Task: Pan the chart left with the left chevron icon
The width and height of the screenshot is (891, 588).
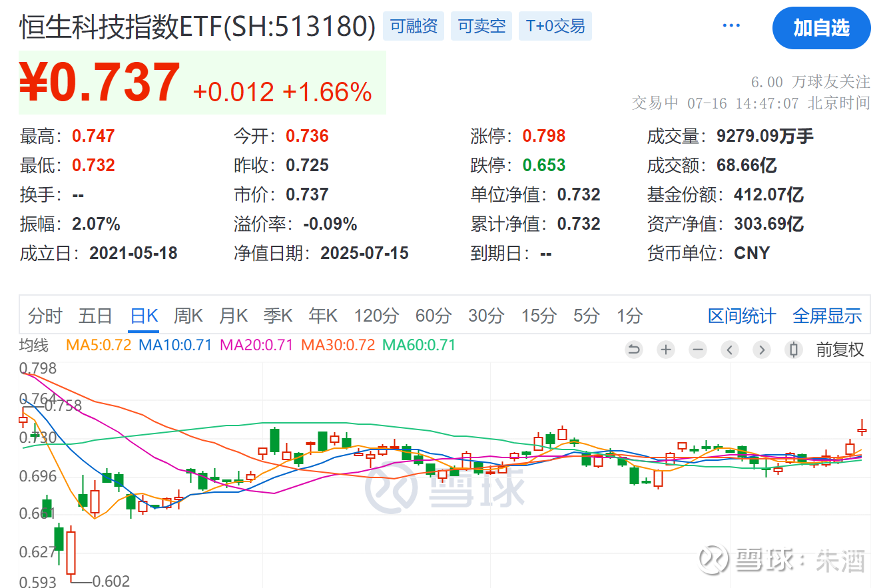Action: 729,349
